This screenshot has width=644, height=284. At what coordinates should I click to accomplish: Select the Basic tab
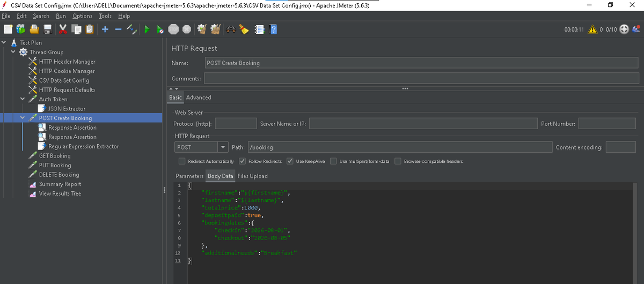tap(175, 98)
